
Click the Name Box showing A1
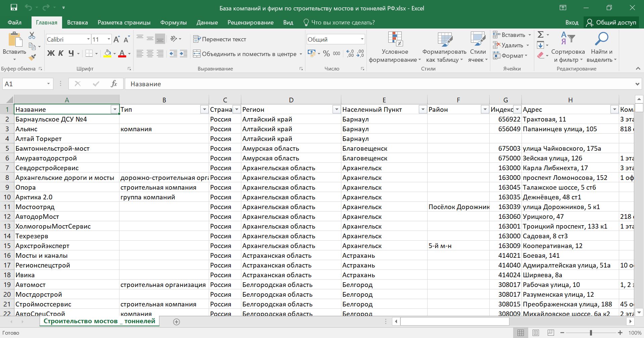23,84
